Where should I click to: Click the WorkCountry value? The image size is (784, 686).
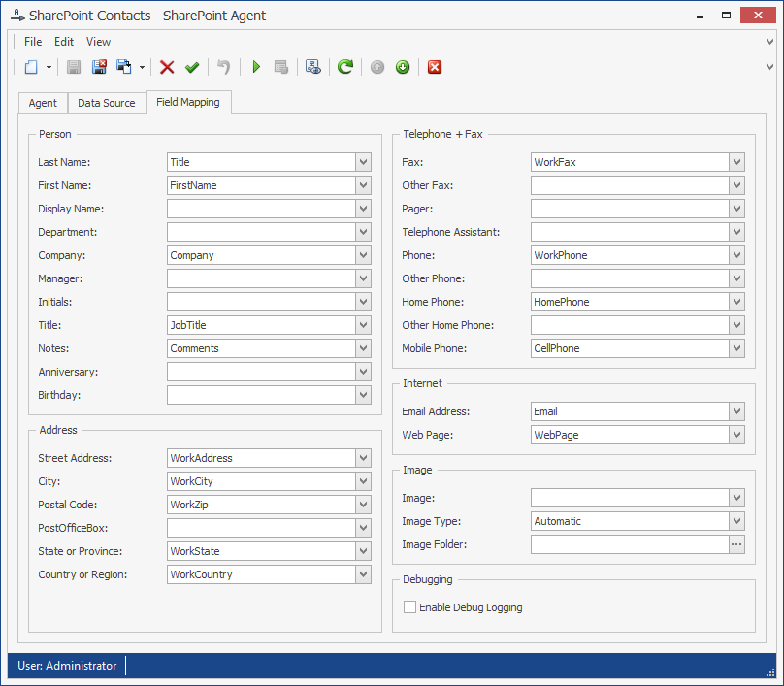tap(201, 574)
